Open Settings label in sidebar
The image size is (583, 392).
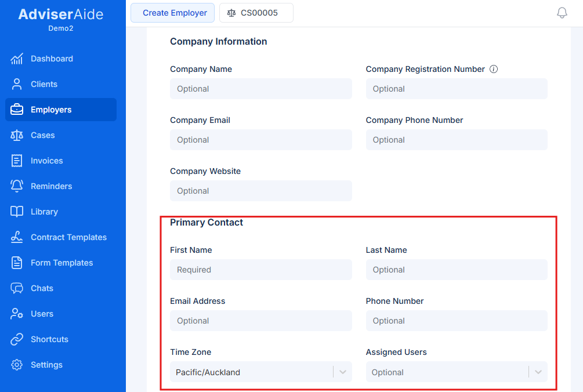[x=46, y=365]
